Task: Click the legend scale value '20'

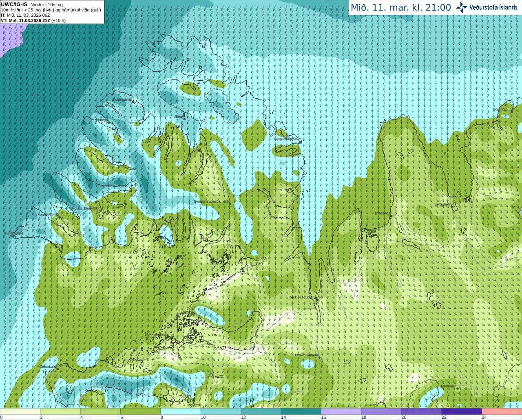Action: [x=404, y=417]
